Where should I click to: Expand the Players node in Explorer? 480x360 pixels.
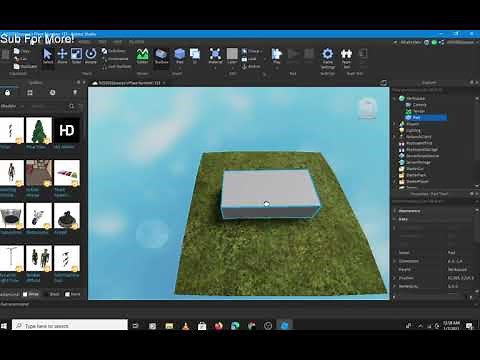pos(395,124)
